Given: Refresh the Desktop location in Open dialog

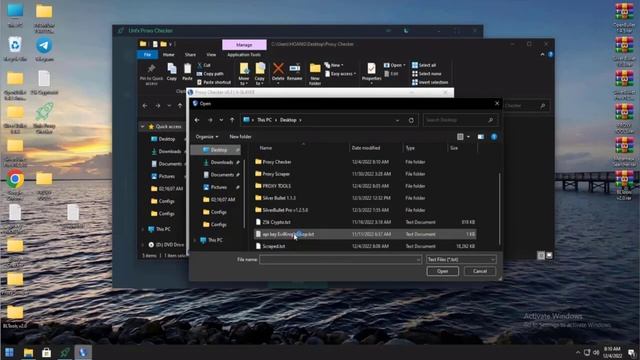Looking at the screenshot, I should pyautogui.click(x=411, y=120).
